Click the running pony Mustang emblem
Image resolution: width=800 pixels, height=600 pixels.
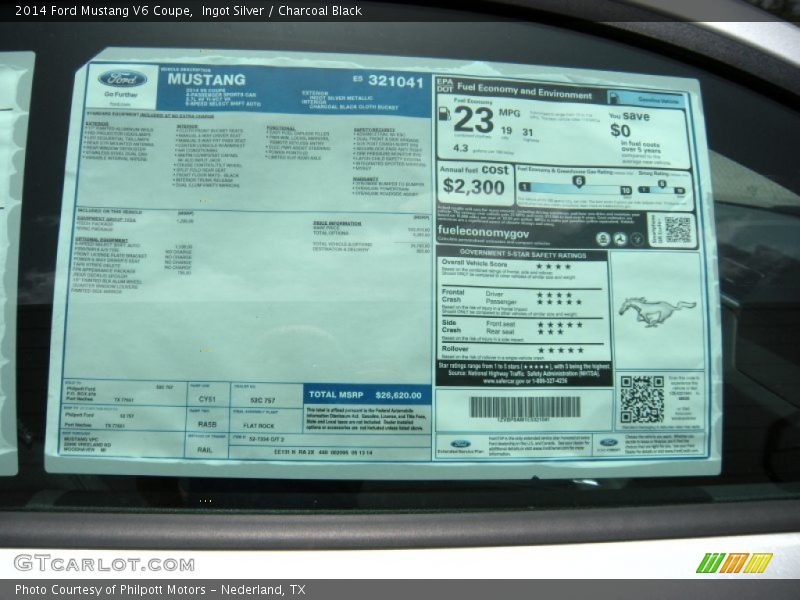[657, 311]
